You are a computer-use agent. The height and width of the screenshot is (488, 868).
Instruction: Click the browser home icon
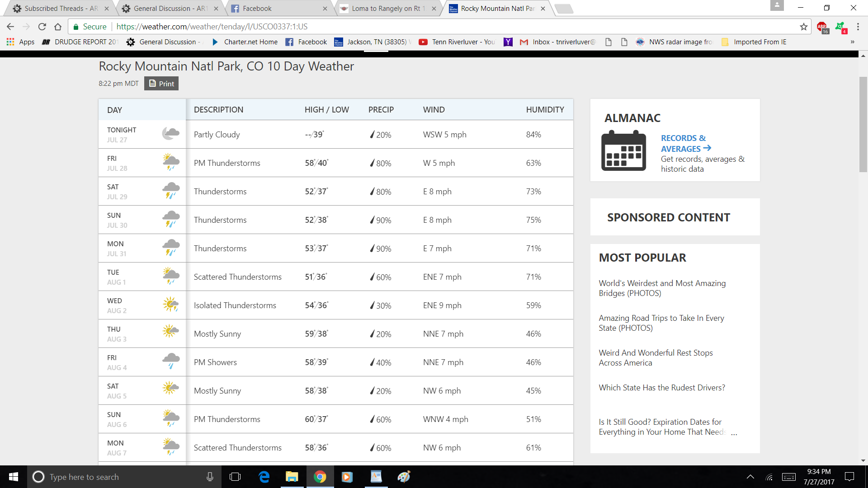(x=58, y=27)
